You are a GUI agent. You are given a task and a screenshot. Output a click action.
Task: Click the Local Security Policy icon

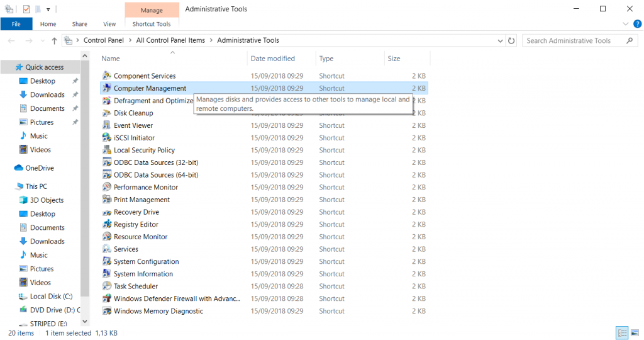point(107,150)
